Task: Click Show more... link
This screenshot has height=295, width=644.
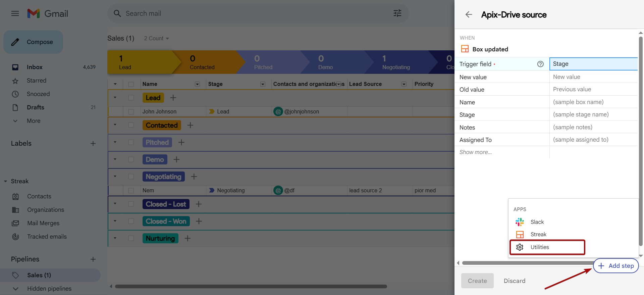Action: pos(476,152)
